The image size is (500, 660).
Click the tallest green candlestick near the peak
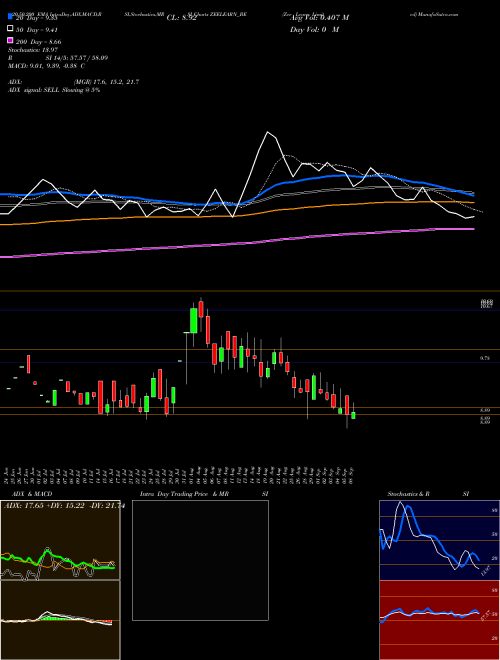[194, 320]
